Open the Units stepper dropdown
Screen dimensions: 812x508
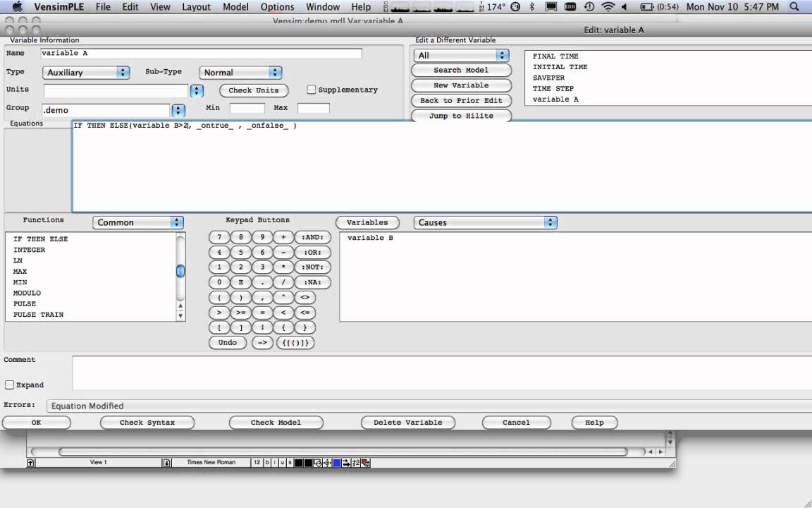coord(196,91)
